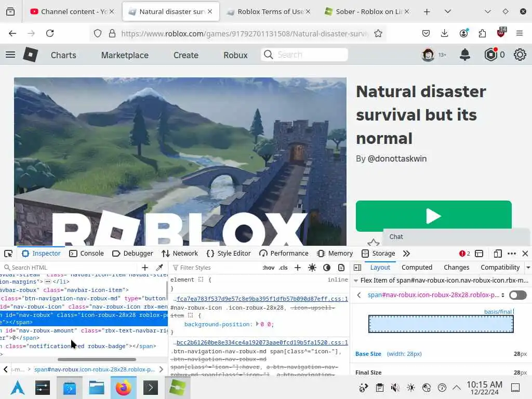Open the Sober taskbar app icon

(178, 388)
